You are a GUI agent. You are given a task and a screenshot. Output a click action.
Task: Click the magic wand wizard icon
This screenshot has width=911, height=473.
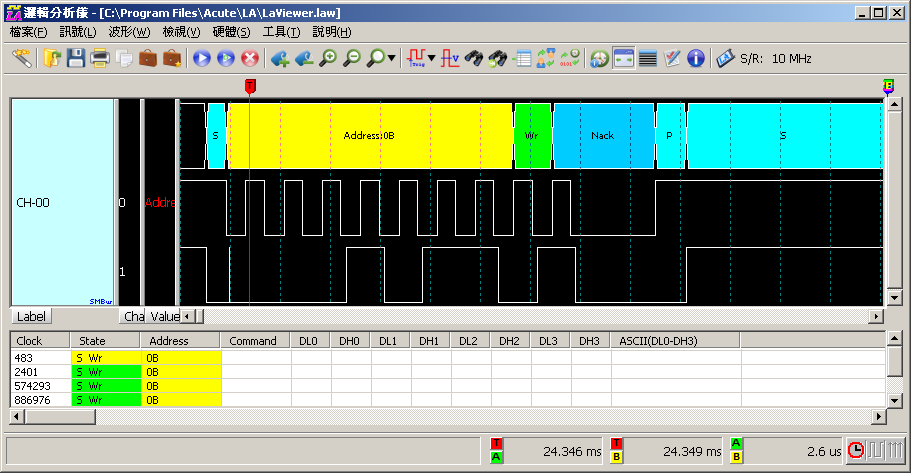point(21,58)
